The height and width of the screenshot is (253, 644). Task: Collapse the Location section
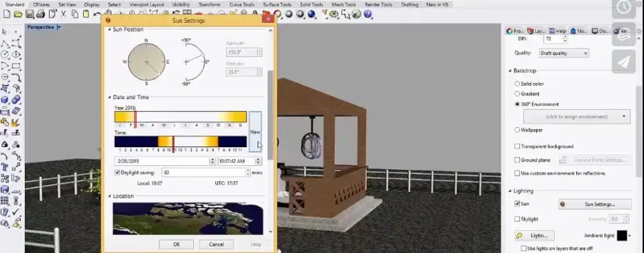pos(109,196)
